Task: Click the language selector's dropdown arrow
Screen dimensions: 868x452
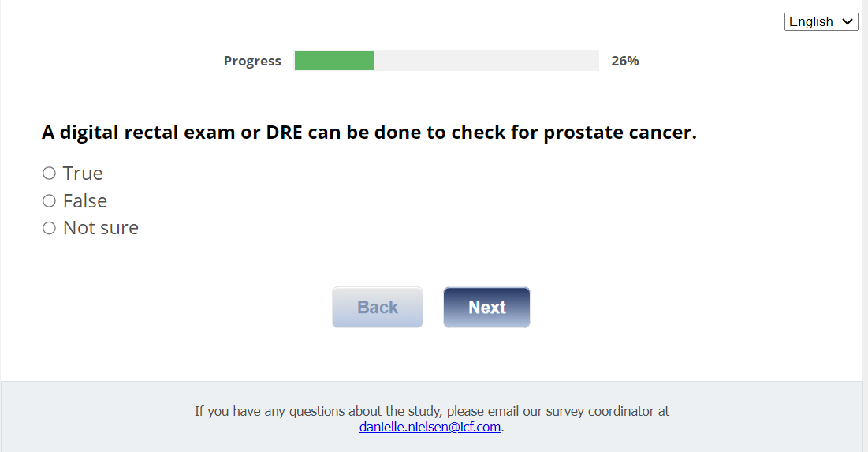Action: (x=848, y=22)
